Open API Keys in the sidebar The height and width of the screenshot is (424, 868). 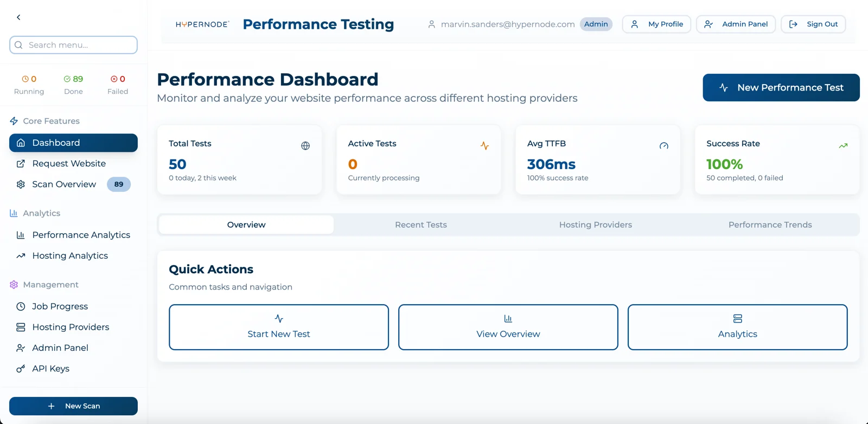point(73,369)
